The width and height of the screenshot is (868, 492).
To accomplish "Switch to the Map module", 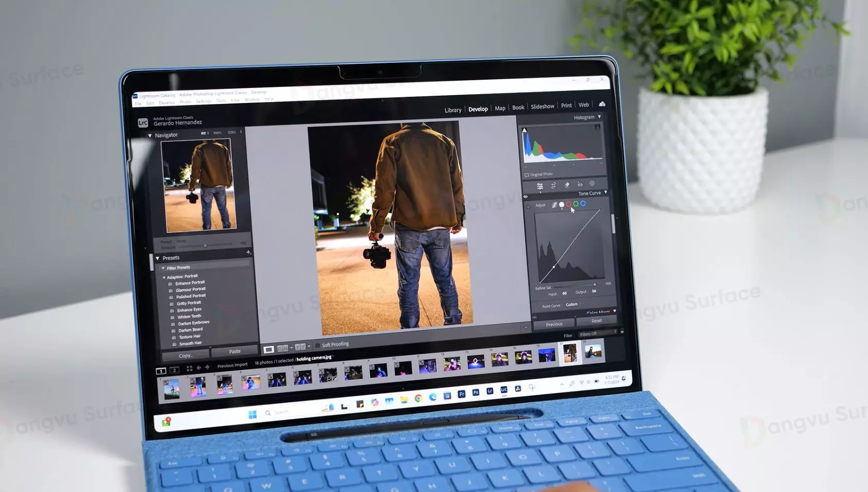I will pos(500,108).
